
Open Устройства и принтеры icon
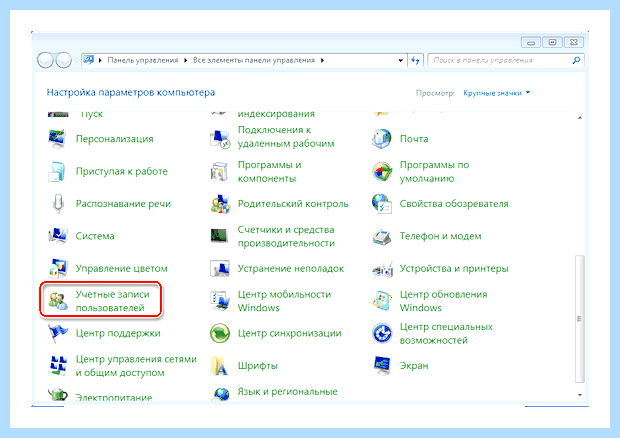click(382, 268)
